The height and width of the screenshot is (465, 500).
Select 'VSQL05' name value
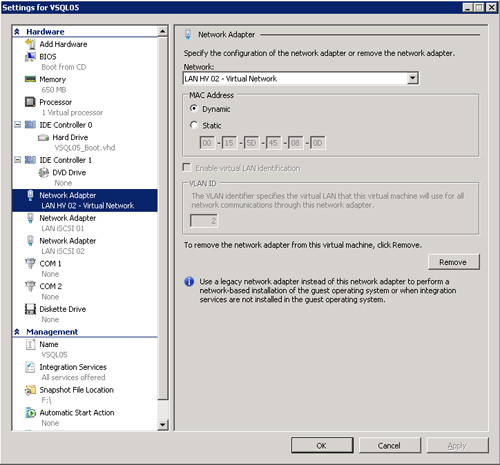click(x=54, y=355)
